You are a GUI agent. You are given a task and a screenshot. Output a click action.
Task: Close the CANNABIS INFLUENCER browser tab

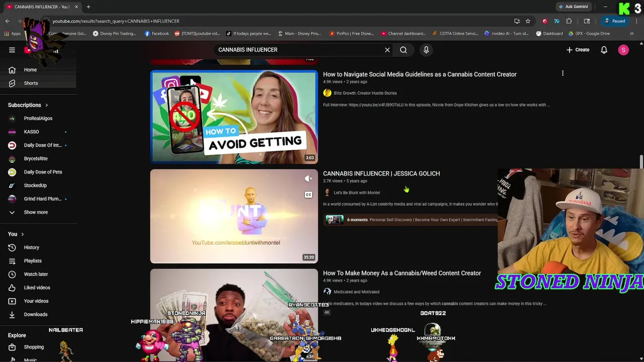point(76,7)
